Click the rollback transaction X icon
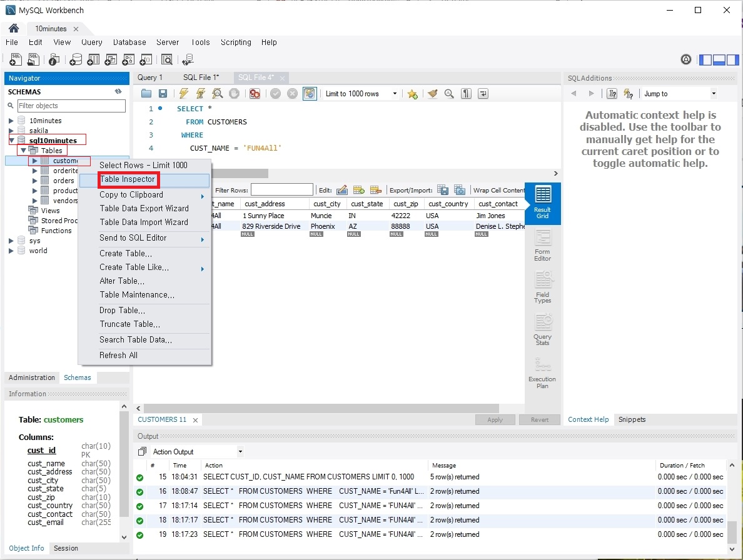Viewport: 743px width, 560px height. pos(292,94)
